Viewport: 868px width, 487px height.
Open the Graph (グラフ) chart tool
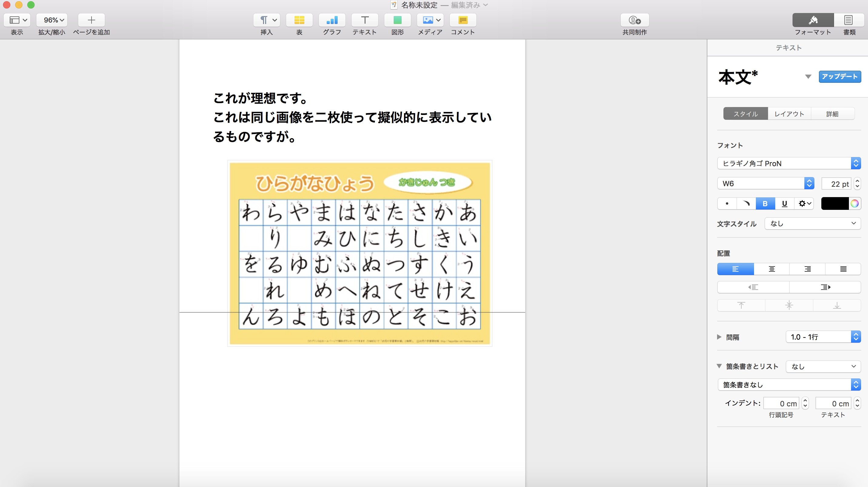[x=332, y=20]
